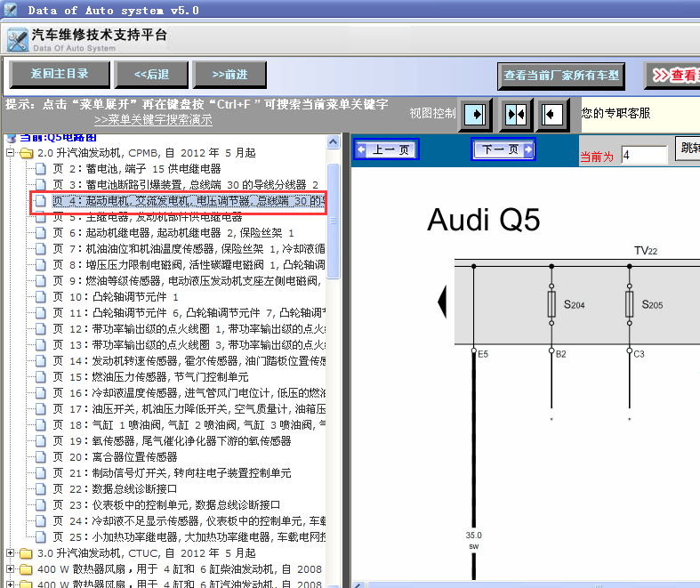Click the tree panel vertical scrollbar thumb
The image size is (700, 588).
333,221
